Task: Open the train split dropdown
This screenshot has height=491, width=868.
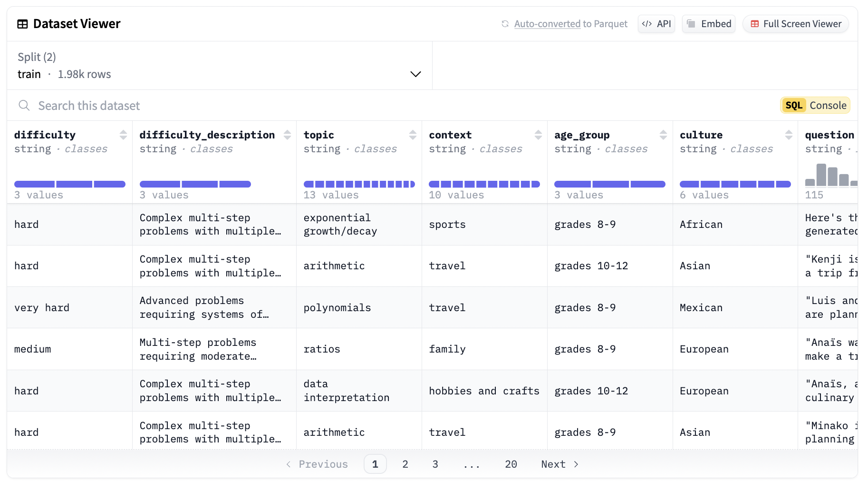Action: (415, 74)
